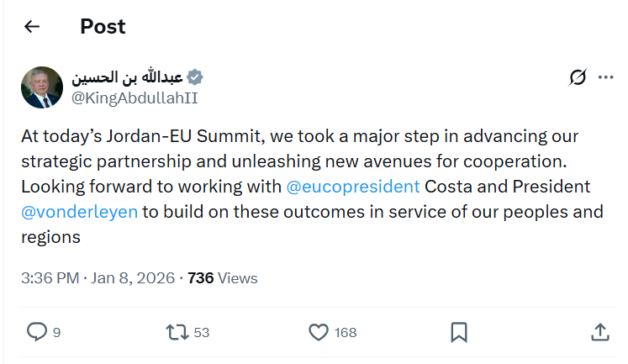Click the Post page heading

pos(103,27)
